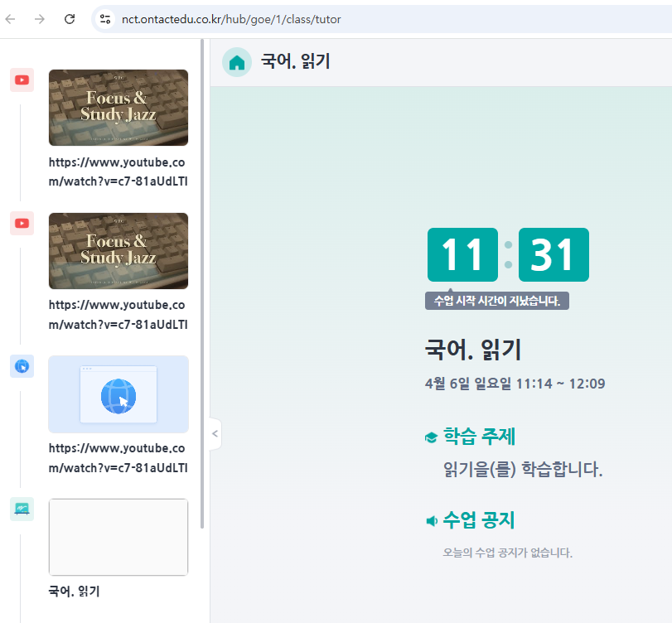This screenshot has height=623, width=672.
Task: Open the first Focus & Study Jazz thumbnail
Action: (x=118, y=108)
